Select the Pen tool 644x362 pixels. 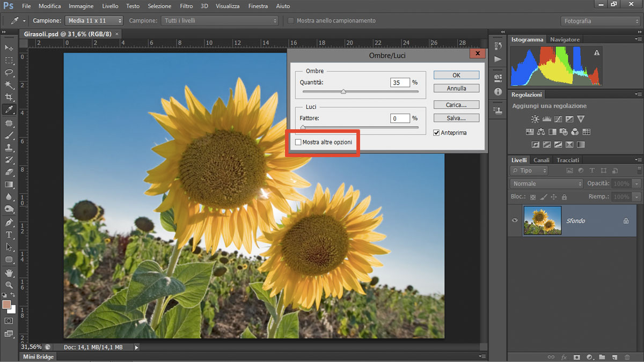point(9,222)
